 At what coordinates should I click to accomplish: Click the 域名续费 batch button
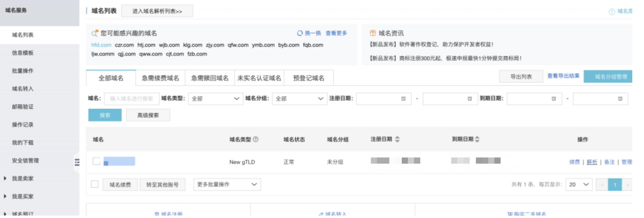coord(120,185)
